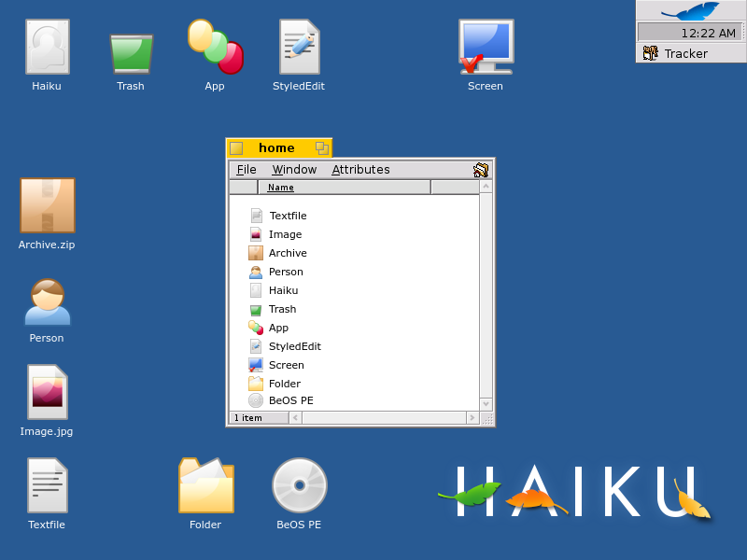Select the 'BeOS PE' name in home list
The height and width of the screenshot is (560, 747).
click(x=291, y=400)
